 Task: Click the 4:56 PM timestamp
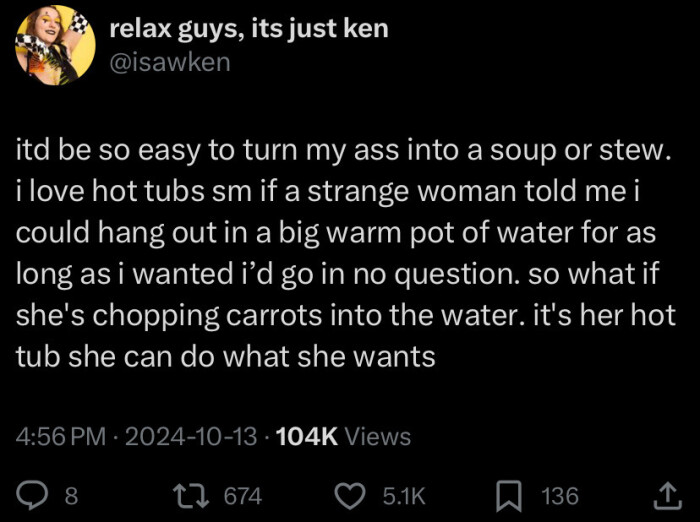61,436
